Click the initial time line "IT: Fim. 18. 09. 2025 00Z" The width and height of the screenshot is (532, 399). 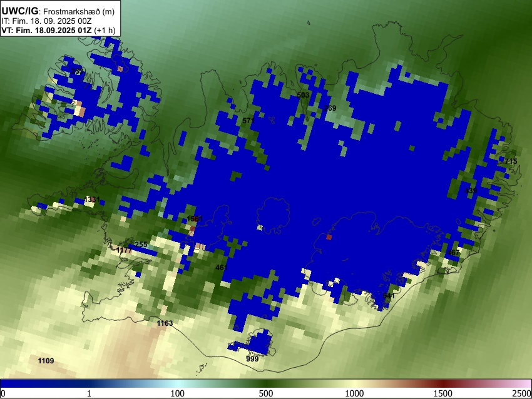pos(46,21)
